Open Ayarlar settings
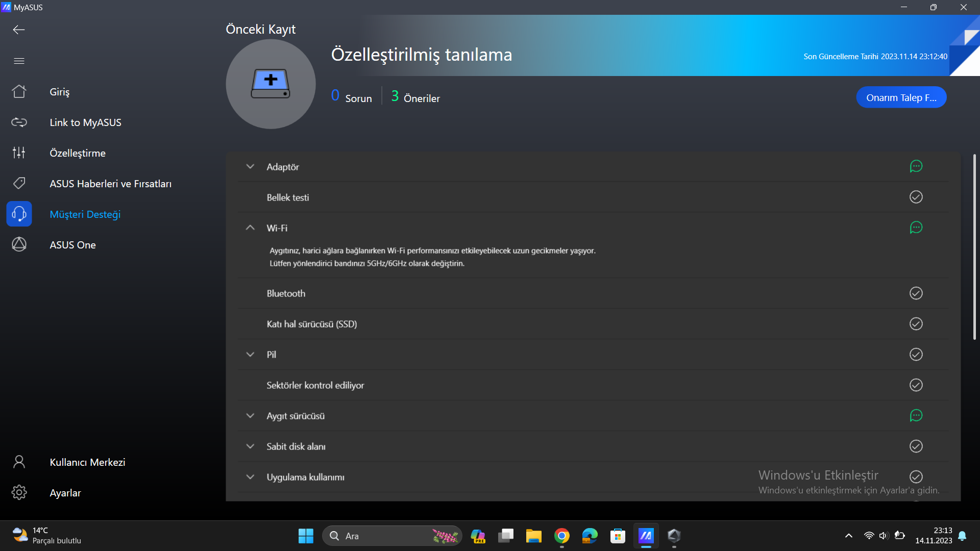Viewport: 980px width, 551px height. coord(65,493)
